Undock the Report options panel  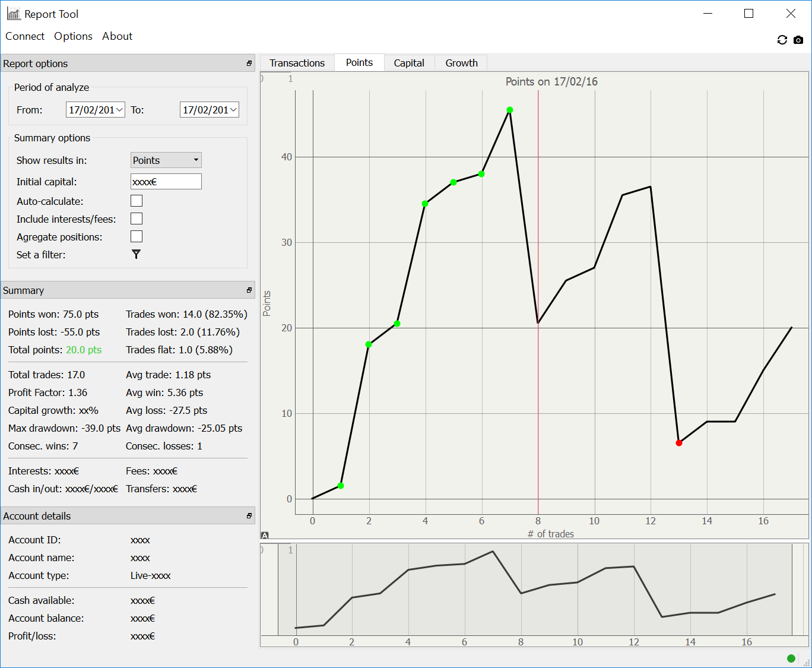249,64
